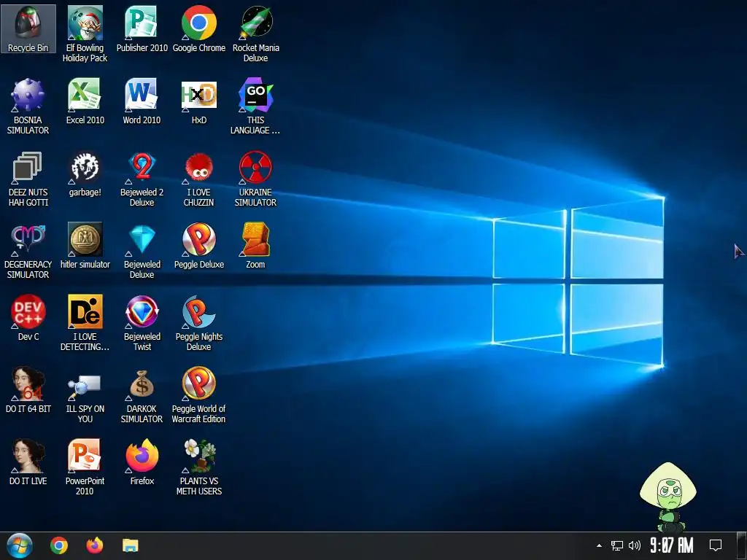
Task: Launch Peggle Nights Deluxe shortcut
Action: (199, 323)
